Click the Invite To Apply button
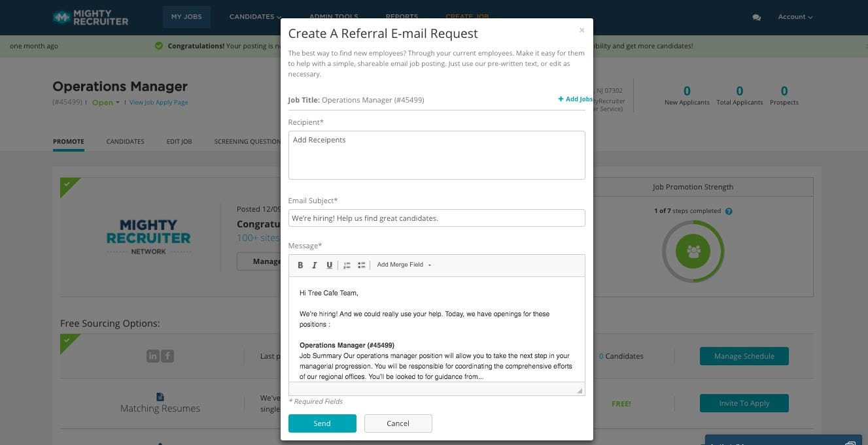 (x=744, y=403)
